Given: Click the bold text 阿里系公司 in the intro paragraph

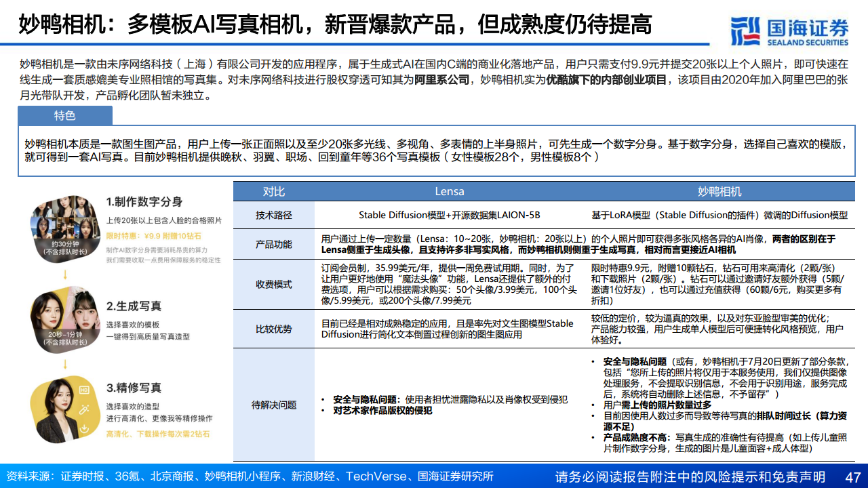Looking at the screenshot, I should [443, 81].
